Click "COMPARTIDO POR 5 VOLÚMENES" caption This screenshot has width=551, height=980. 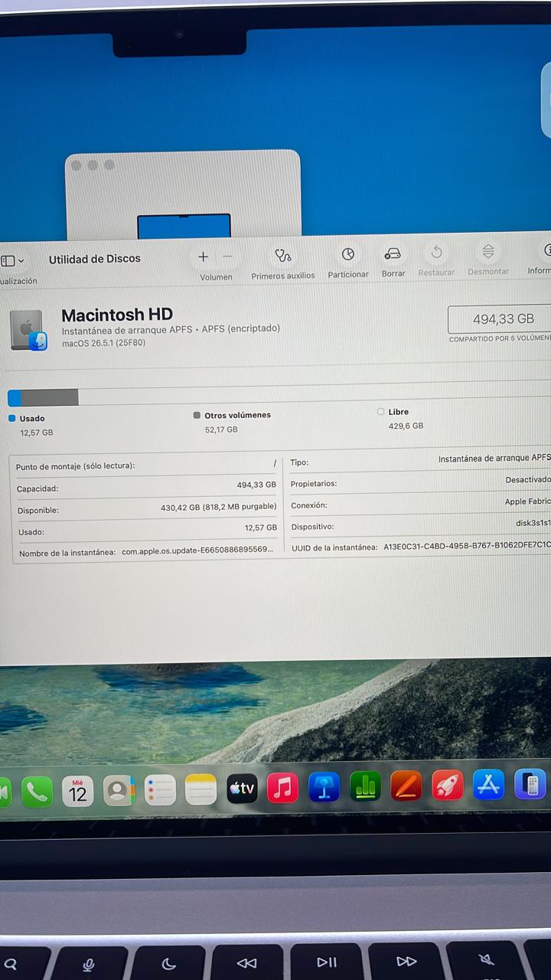pyautogui.click(x=500, y=338)
